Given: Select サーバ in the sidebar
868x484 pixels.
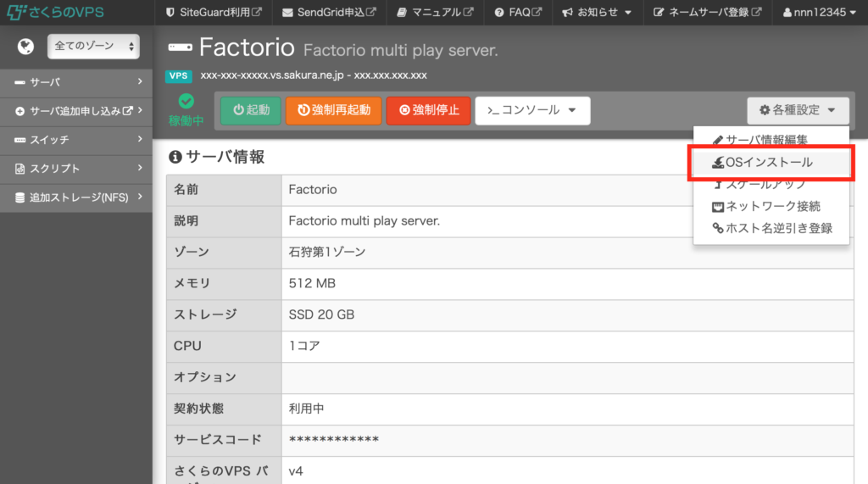Looking at the screenshot, I should [x=76, y=82].
